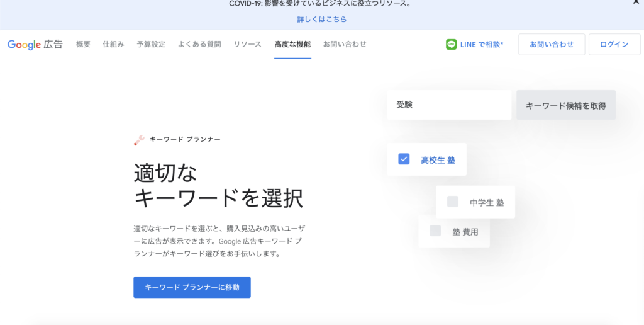This screenshot has width=644, height=325.
Task: Open the よくある質問 menu item
Action: click(x=199, y=44)
